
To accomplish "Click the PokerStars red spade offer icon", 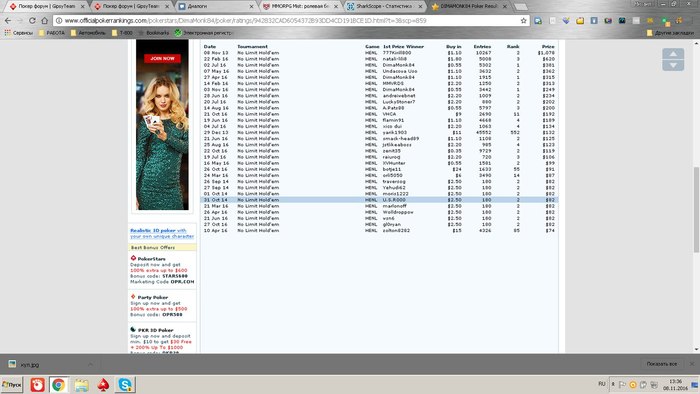I will pos(133,258).
